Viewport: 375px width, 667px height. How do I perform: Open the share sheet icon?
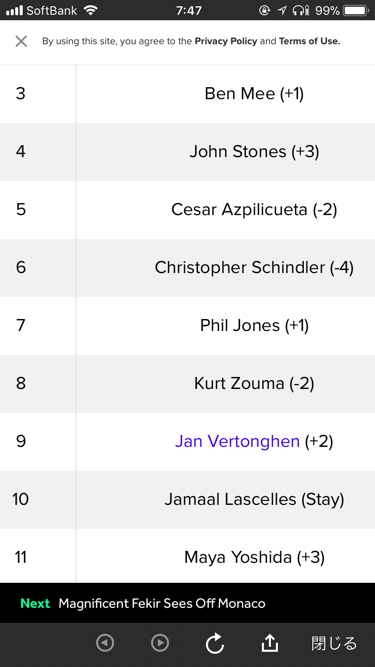(x=270, y=643)
